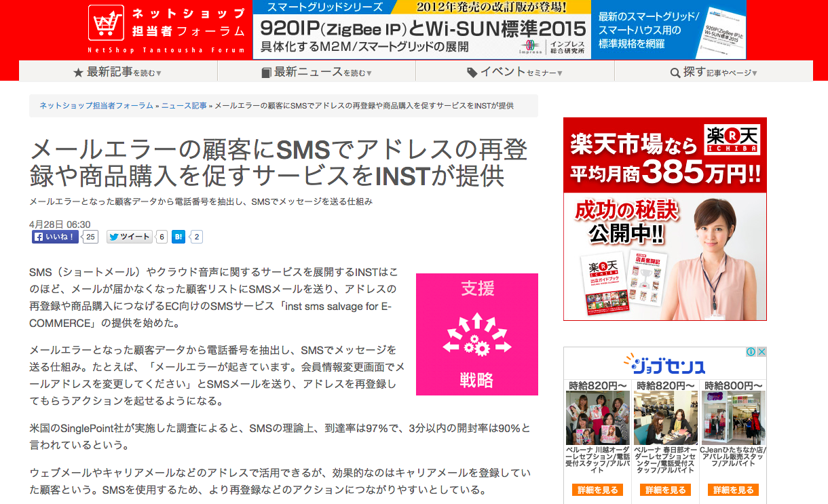Open the 探す search menu
Image resolution: width=828 pixels, height=504 pixels.
[x=713, y=72]
